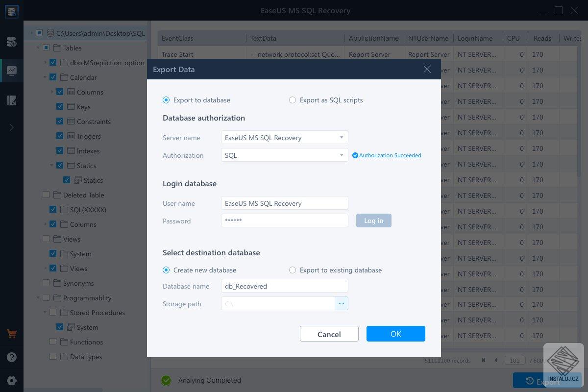
Task: Click in the Password field
Action: (x=285, y=220)
